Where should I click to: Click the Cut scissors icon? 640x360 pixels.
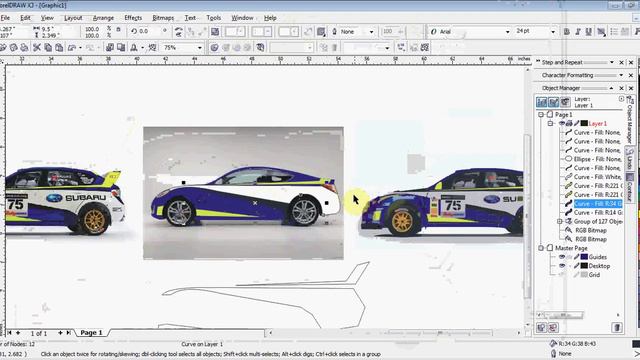click(x=37, y=48)
